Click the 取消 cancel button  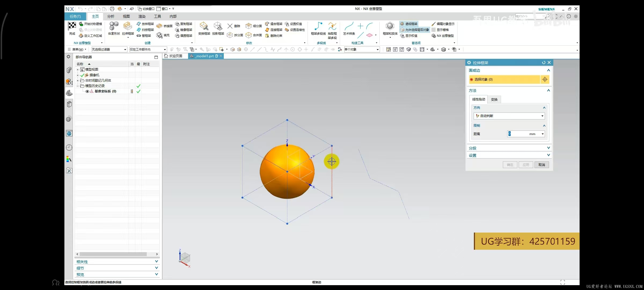(541, 165)
